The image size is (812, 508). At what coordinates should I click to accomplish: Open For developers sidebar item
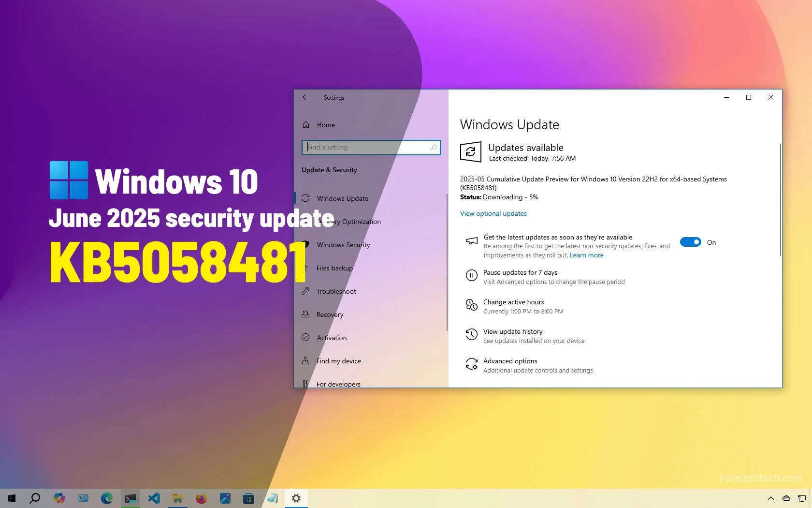click(338, 384)
